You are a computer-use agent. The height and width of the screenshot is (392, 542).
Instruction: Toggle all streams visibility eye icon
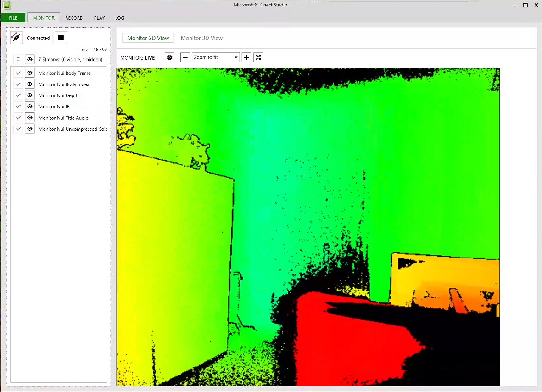coord(29,59)
